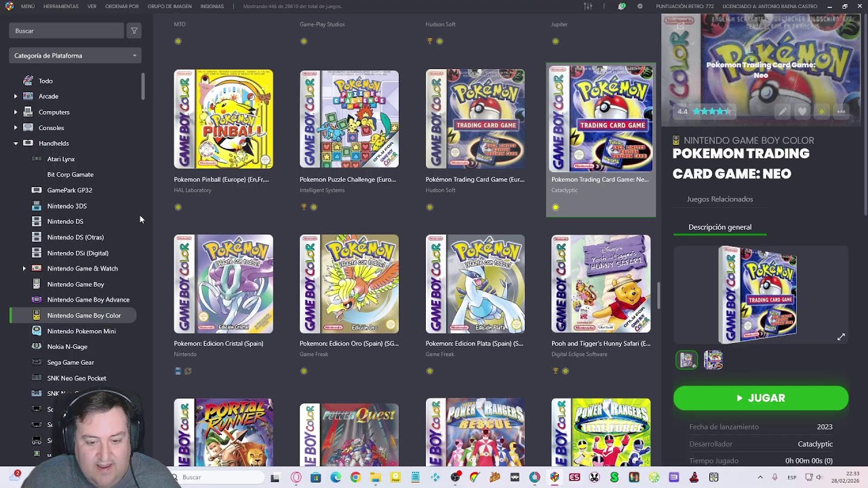
Task: Select Pokemon: Edicion Oro cover
Action: click(349, 284)
